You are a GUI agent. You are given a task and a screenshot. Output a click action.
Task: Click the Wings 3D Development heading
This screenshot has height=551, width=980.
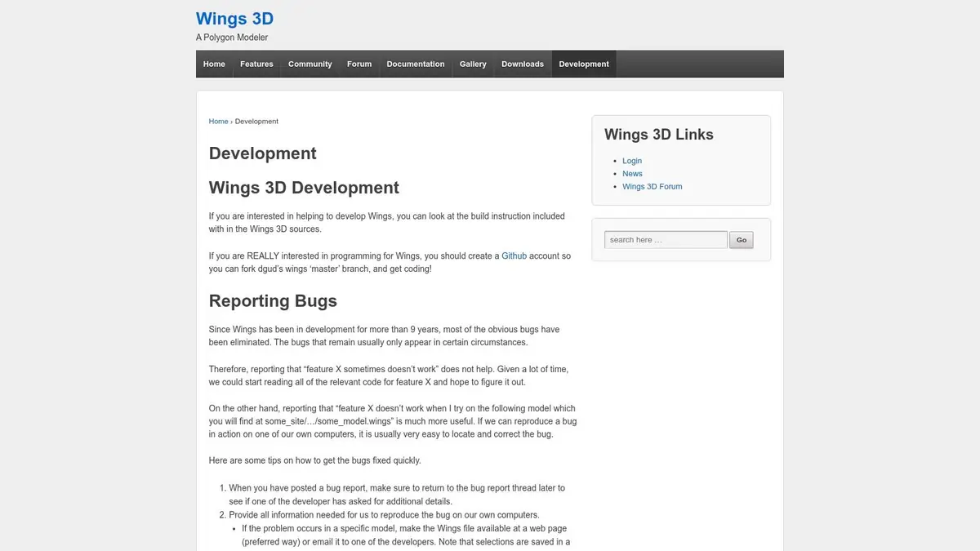304,188
